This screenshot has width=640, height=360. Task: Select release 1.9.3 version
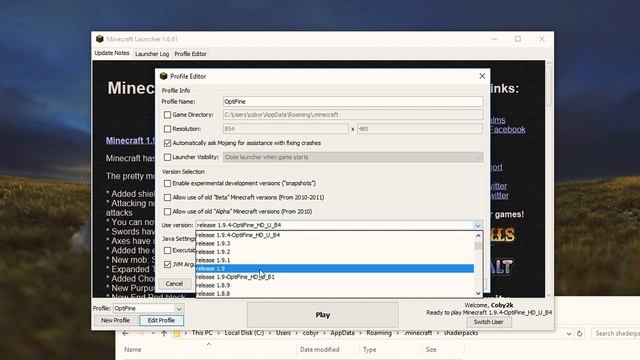point(335,243)
